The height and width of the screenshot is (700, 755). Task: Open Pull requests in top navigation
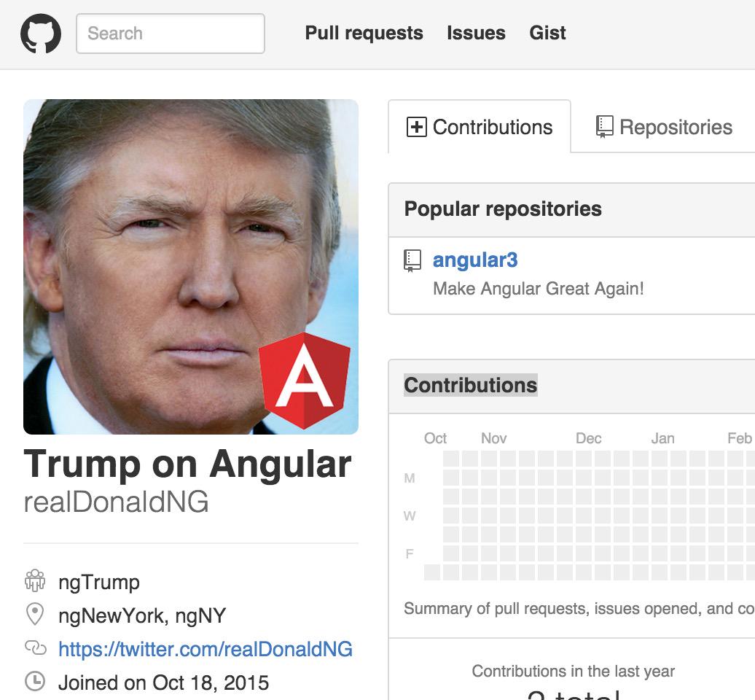364,34
